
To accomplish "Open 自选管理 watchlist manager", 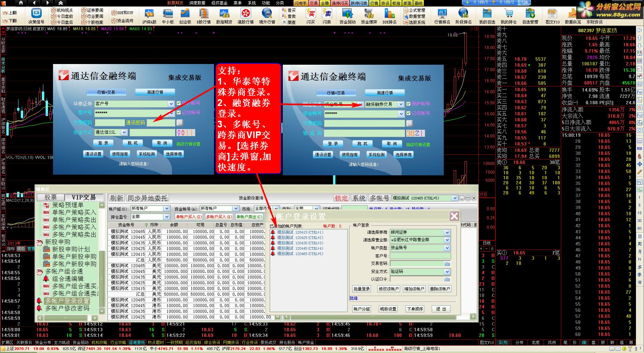I will tap(530, 16).
